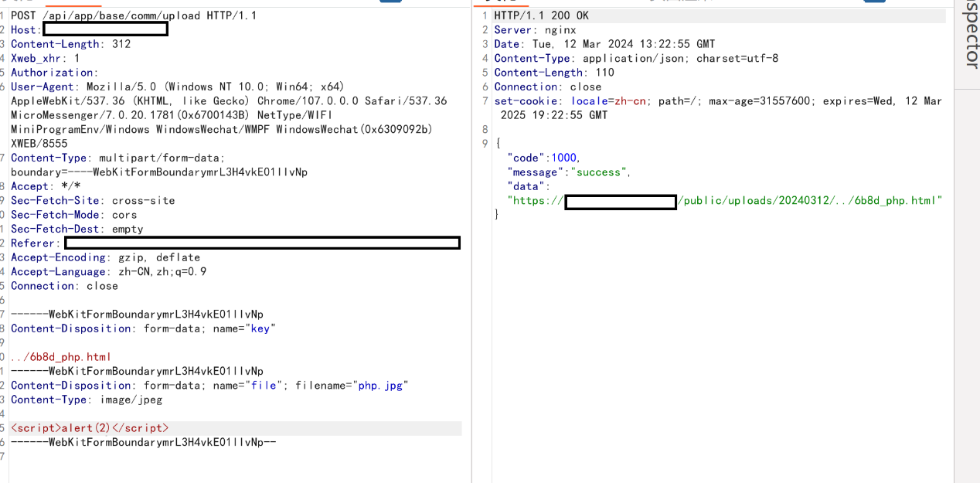Click the Content-Length: 312 request header
Screen dimensions: 980x483
click(x=70, y=44)
